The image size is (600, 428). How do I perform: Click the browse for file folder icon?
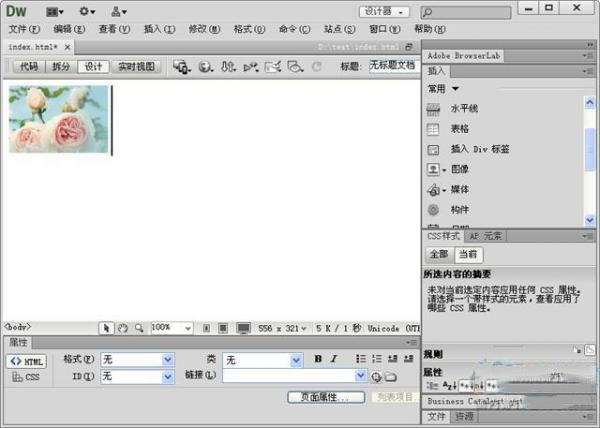tap(391, 376)
